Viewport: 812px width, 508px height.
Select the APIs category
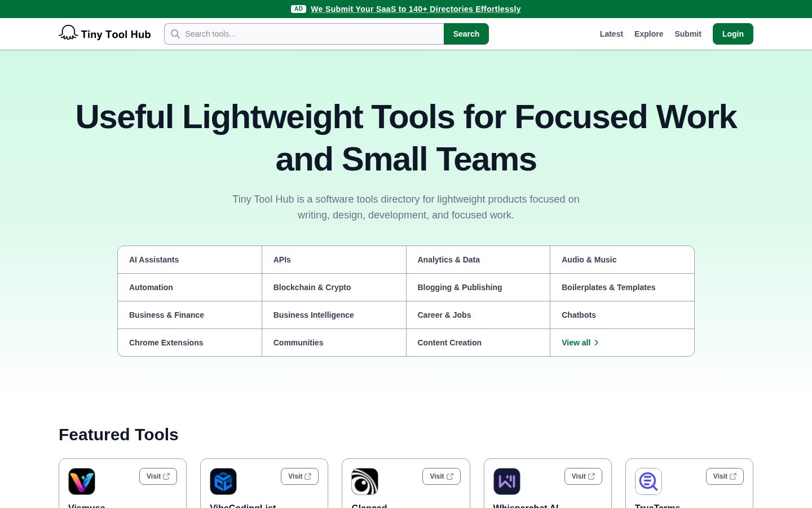tap(334, 260)
